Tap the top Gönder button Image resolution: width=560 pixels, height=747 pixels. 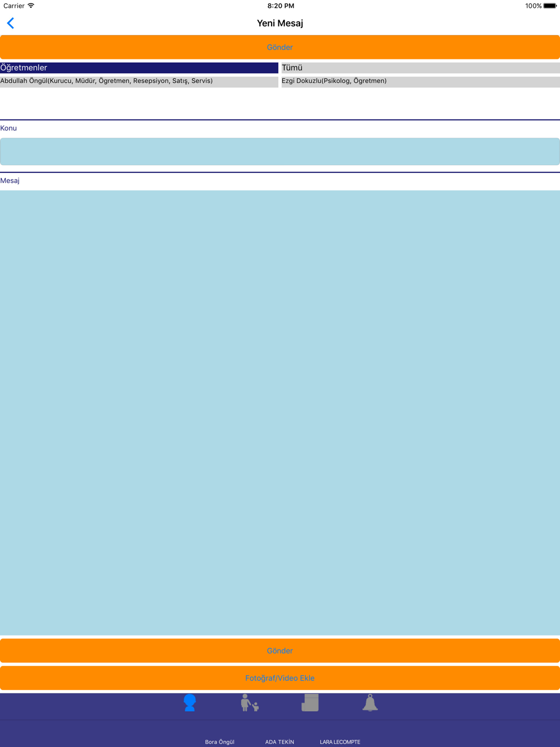point(280,47)
